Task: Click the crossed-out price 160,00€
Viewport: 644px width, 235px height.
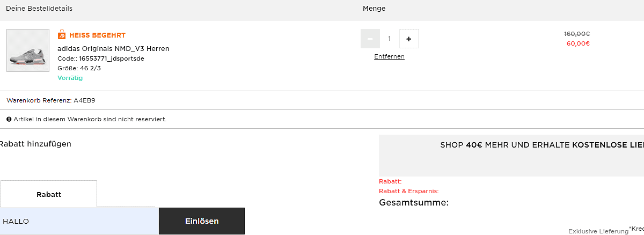Action: tap(577, 34)
